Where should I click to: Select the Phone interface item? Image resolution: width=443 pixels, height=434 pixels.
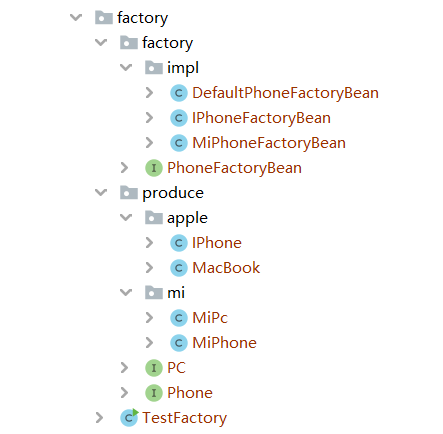point(190,393)
